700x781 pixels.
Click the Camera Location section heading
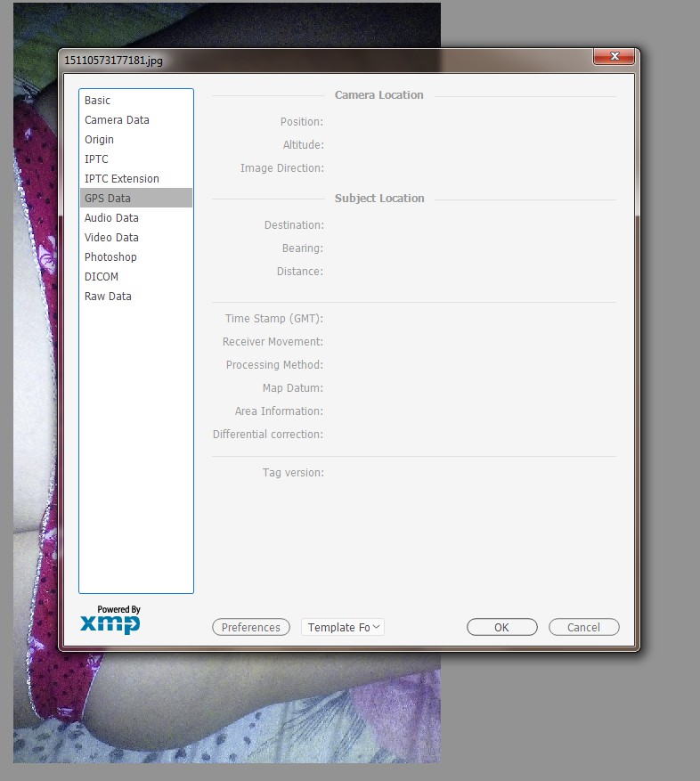[x=379, y=94]
